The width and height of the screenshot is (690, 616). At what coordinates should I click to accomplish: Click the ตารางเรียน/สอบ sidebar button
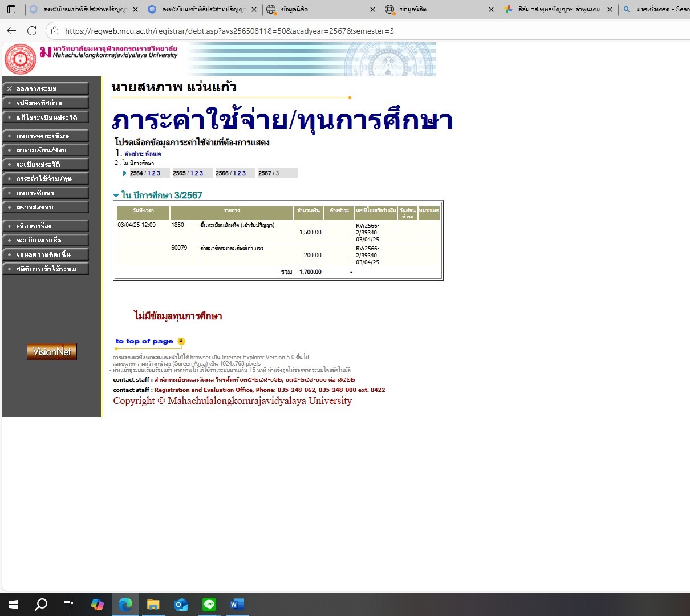click(x=46, y=150)
